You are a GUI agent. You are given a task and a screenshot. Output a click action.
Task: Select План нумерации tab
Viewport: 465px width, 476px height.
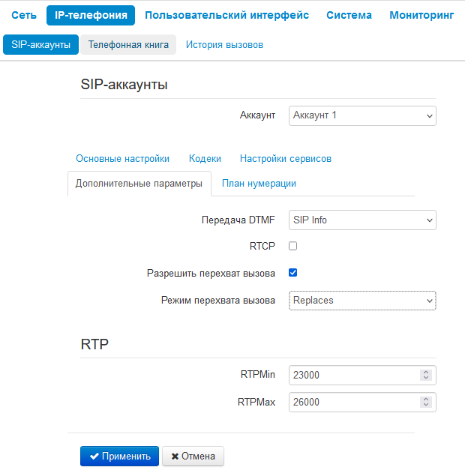pos(259,183)
